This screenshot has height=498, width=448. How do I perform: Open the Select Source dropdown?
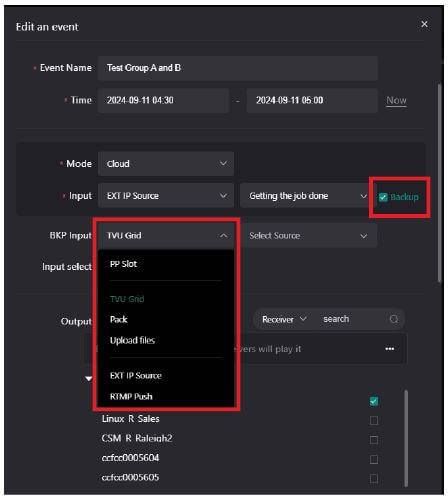308,236
